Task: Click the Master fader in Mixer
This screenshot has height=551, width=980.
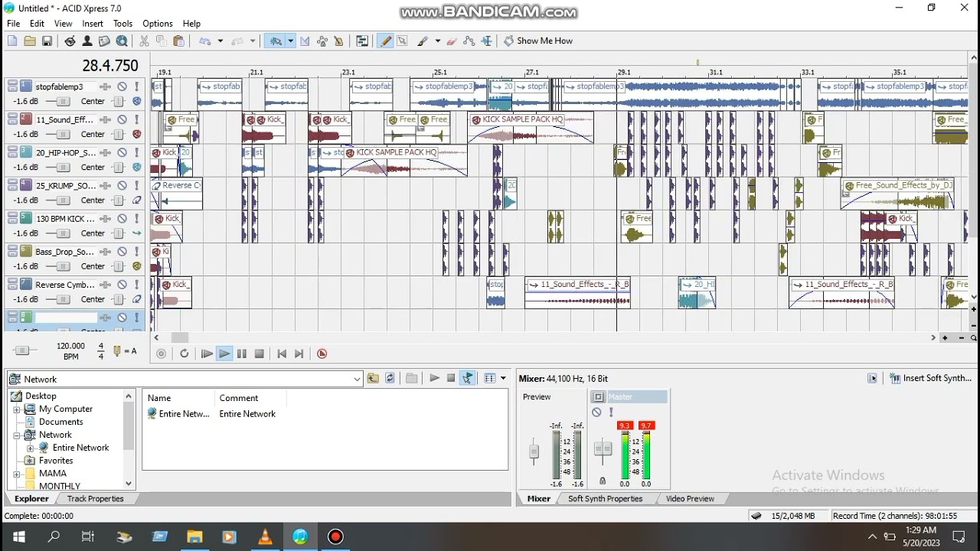Action: (603, 450)
